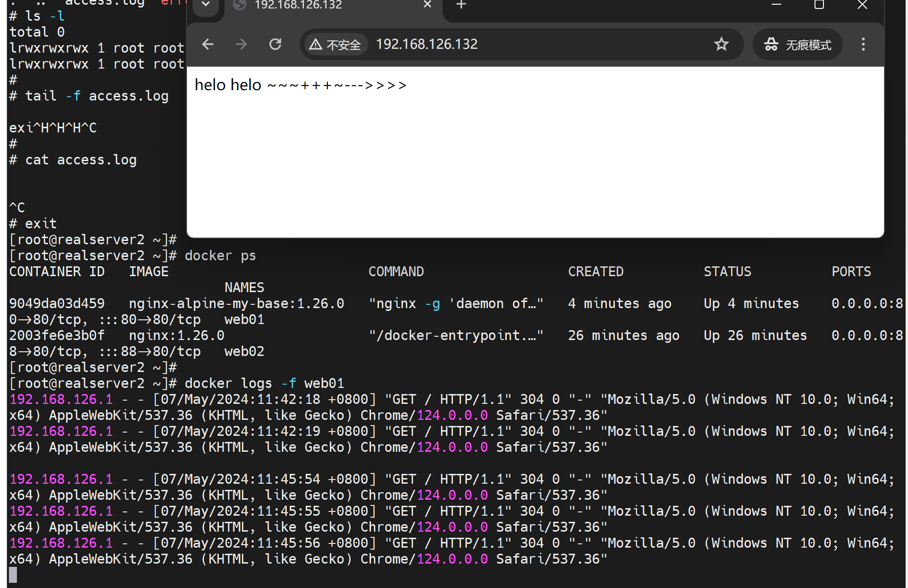This screenshot has width=908, height=588.
Task: Click container ID 9049da03d459 in terminal
Action: pos(57,303)
